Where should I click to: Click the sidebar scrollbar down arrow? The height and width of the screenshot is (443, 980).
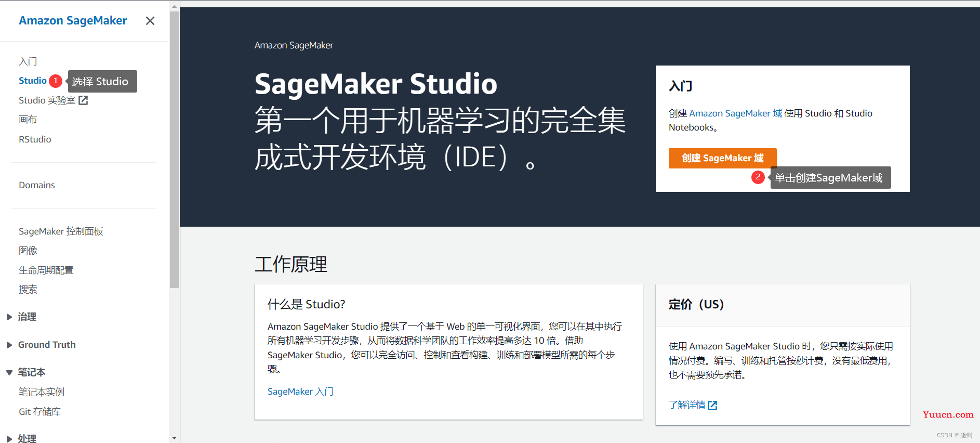(x=174, y=438)
